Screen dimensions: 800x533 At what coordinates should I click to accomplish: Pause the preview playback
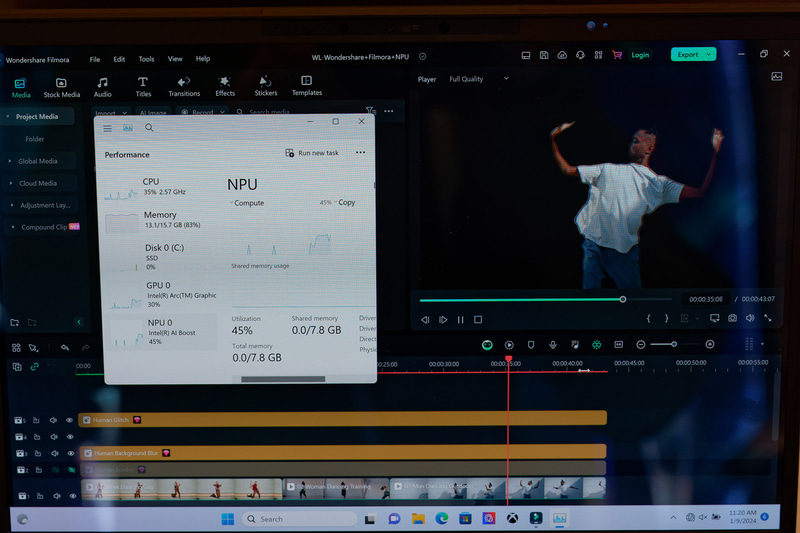pos(460,320)
